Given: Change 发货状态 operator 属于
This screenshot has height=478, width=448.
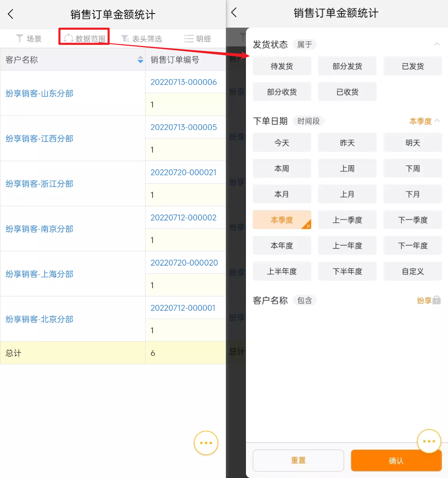Looking at the screenshot, I should [305, 45].
